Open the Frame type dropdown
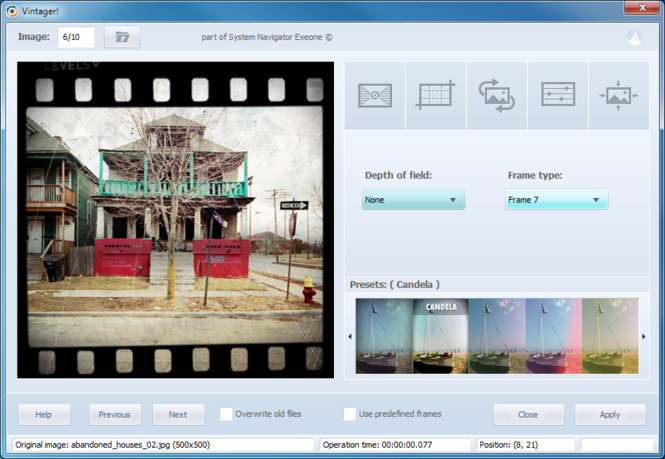 click(556, 200)
